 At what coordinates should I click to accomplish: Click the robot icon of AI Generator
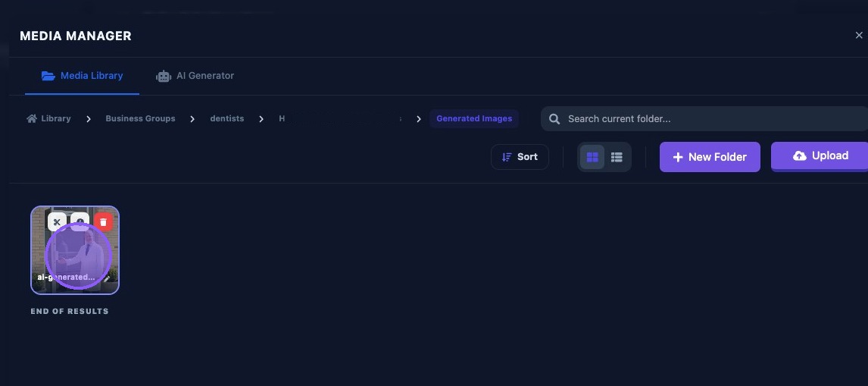164,76
